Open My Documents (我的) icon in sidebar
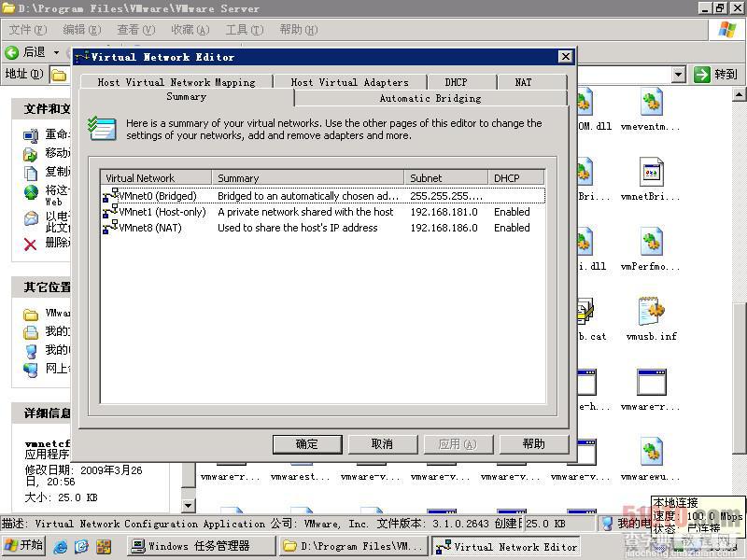 click(x=31, y=332)
